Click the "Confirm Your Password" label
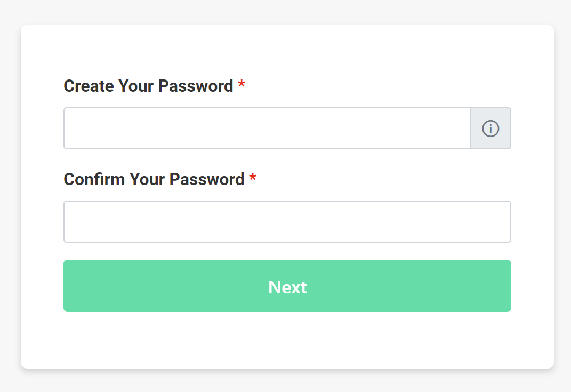The image size is (571, 392). (x=154, y=179)
